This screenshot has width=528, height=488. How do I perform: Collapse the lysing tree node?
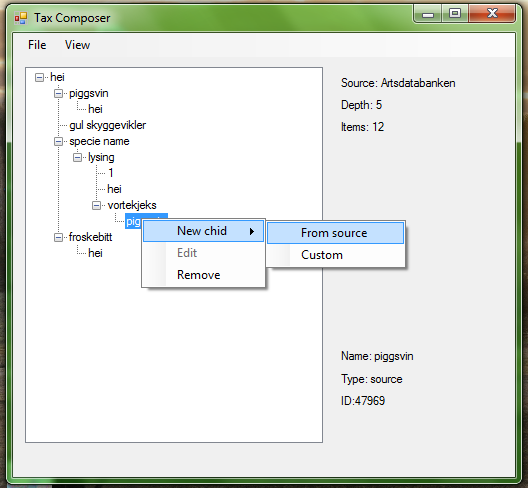click(77, 157)
